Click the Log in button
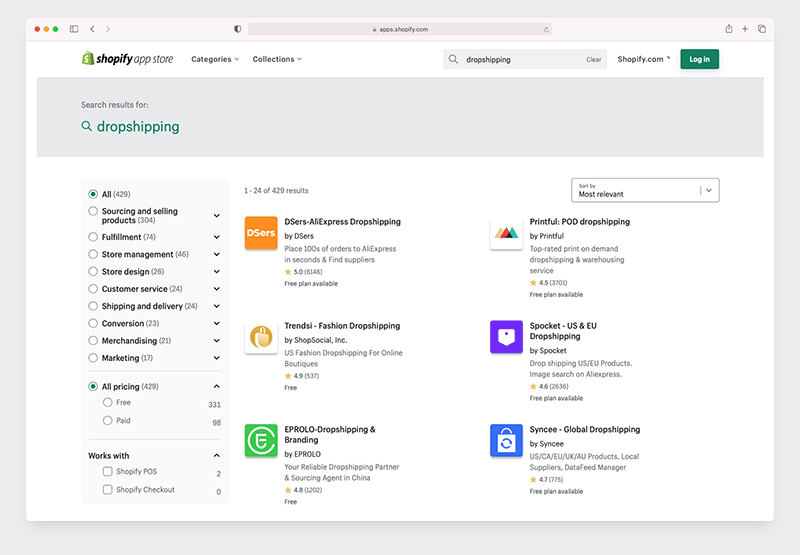The height and width of the screenshot is (555, 800). pos(699,59)
